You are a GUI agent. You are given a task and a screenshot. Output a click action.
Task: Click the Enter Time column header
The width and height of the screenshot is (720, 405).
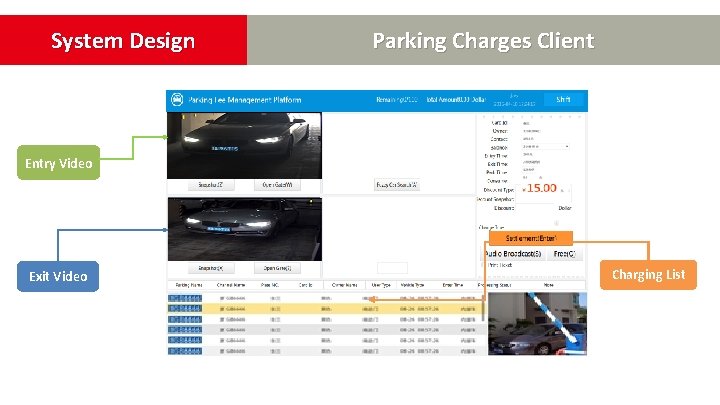click(453, 285)
